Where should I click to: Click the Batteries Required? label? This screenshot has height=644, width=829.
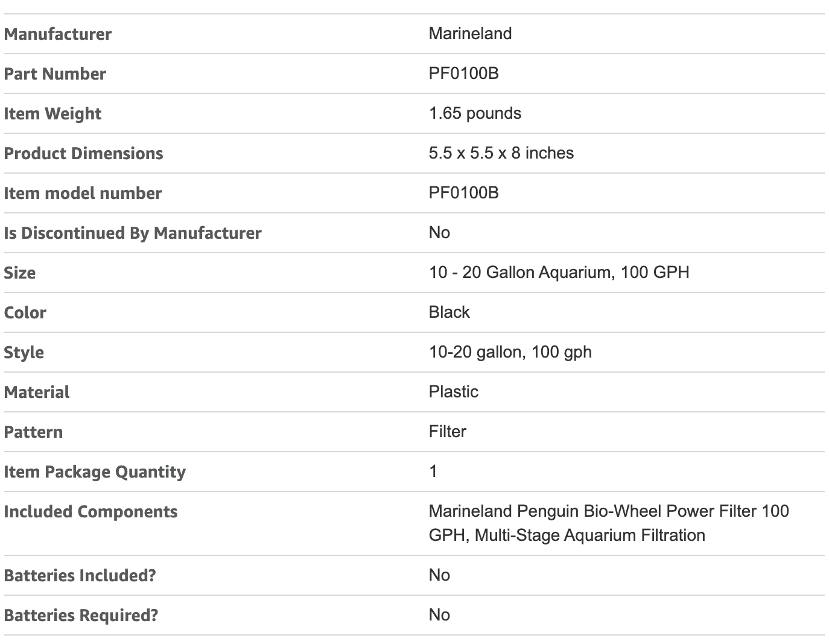point(81,615)
